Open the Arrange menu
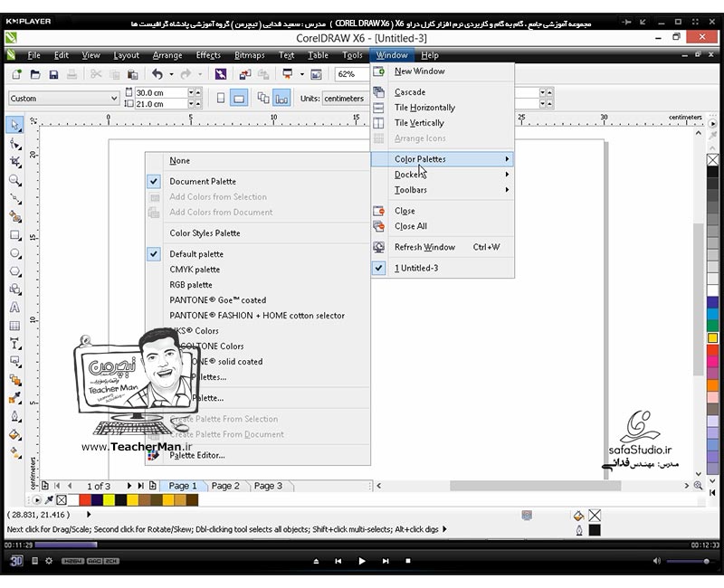 pyautogui.click(x=167, y=55)
